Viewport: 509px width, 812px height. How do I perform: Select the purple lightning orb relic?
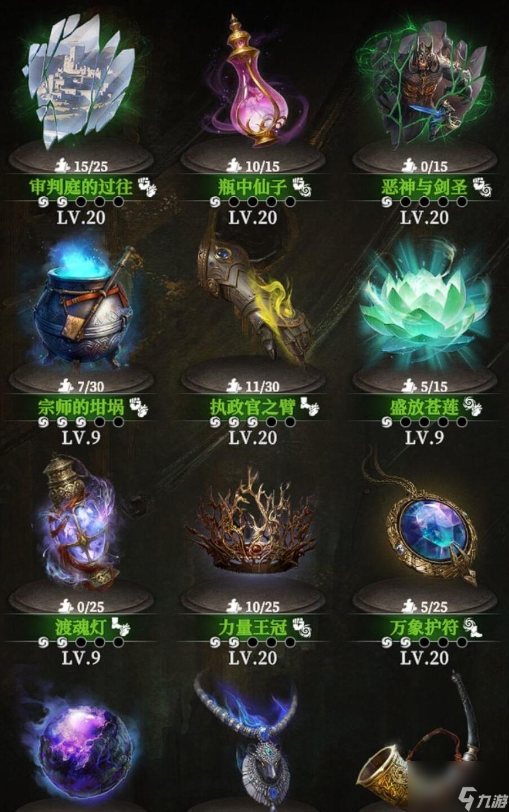click(82, 742)
